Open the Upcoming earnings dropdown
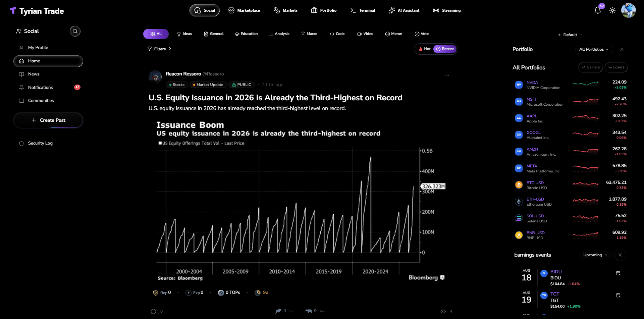The height and width of the screenshot is (319, 644). [595, 255]
